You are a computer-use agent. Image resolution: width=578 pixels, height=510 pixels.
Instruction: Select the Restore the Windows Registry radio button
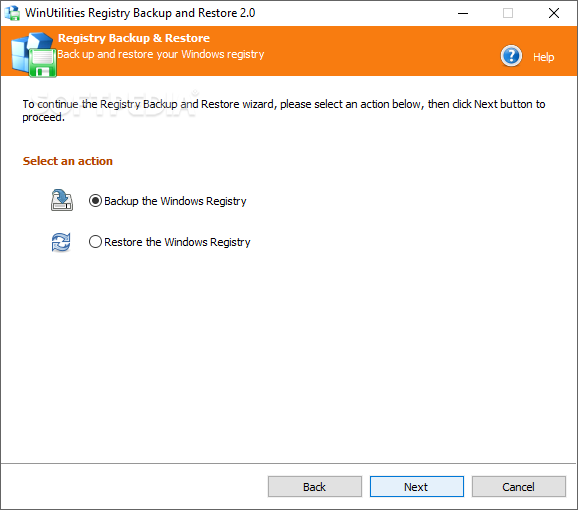[95, 242]
